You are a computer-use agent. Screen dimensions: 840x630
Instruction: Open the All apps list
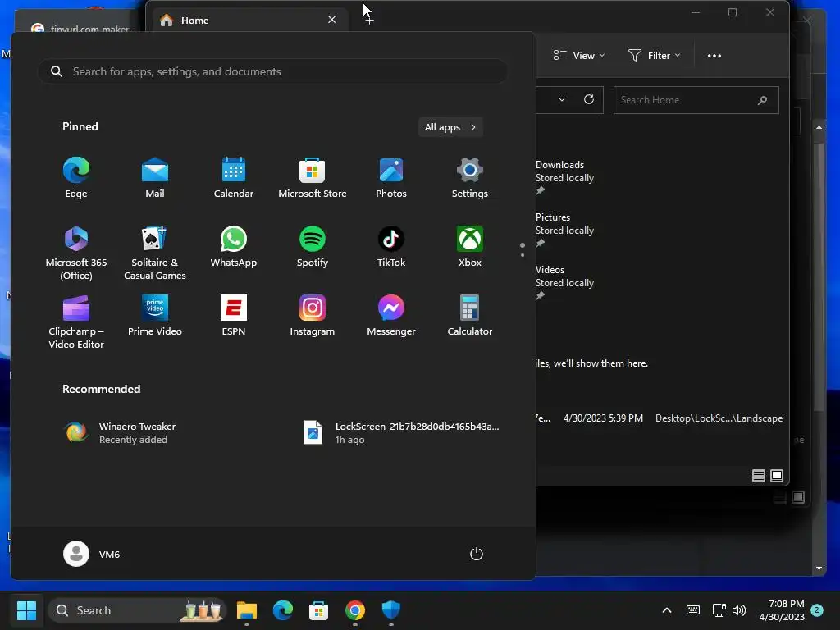450,127
